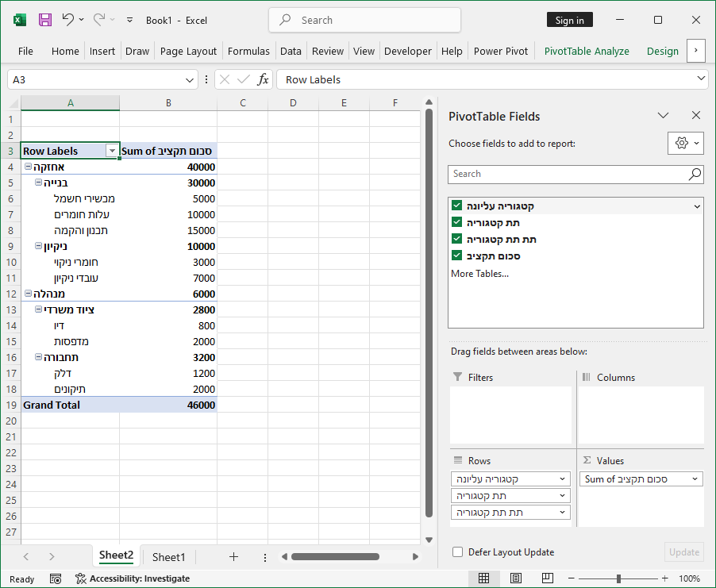Switch to Page Break Preview view icon
Viewport: 716px width, 588px height.
(x=546, y=578)
